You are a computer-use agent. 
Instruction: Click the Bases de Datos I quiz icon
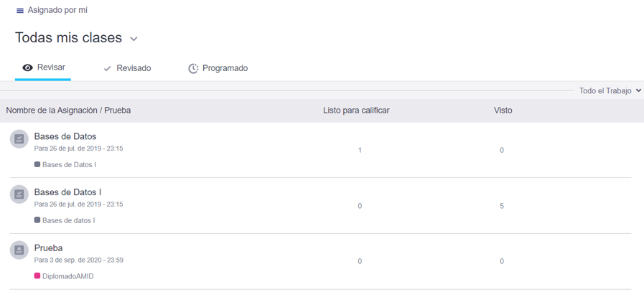click(19, 194)
